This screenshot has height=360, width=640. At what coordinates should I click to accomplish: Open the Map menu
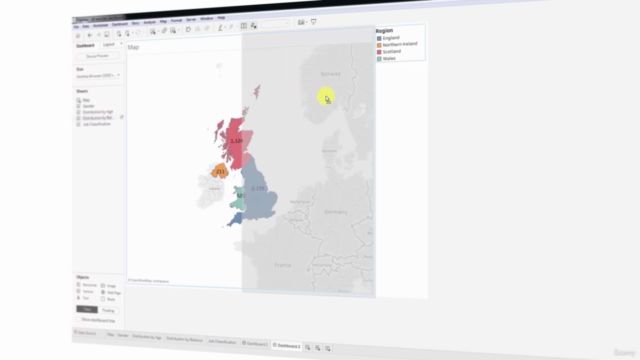point(163,21)
